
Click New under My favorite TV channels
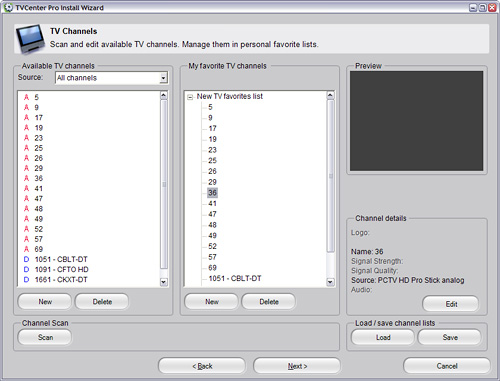[212, 302]
